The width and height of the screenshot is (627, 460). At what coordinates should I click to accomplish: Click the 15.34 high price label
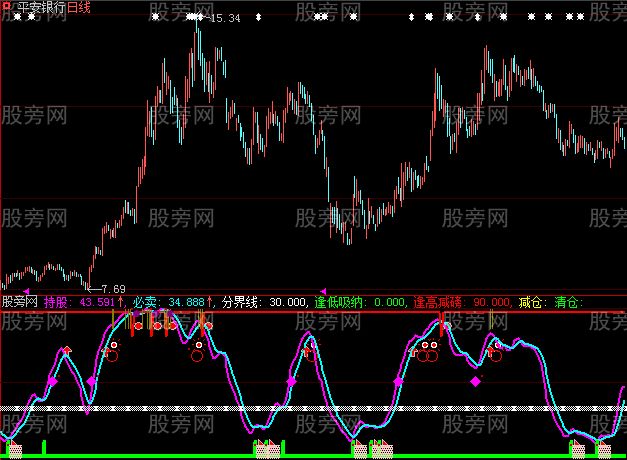tap(225, 18)
